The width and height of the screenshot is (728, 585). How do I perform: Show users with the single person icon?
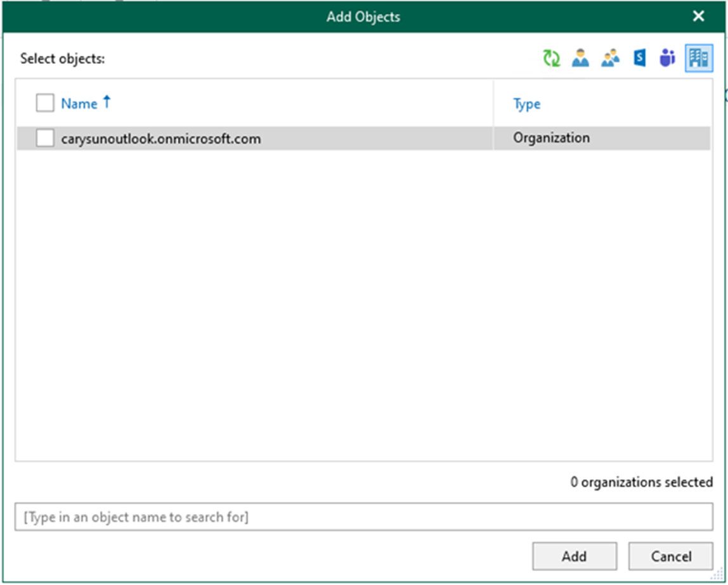[x=580, y=58]
